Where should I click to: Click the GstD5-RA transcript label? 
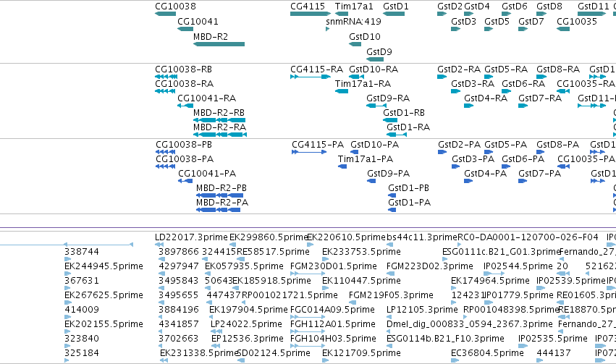[506, 69]
